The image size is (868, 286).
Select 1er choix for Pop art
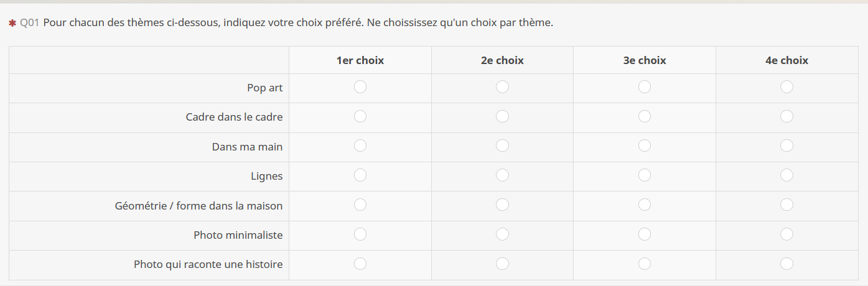click(x=360, y=87)
